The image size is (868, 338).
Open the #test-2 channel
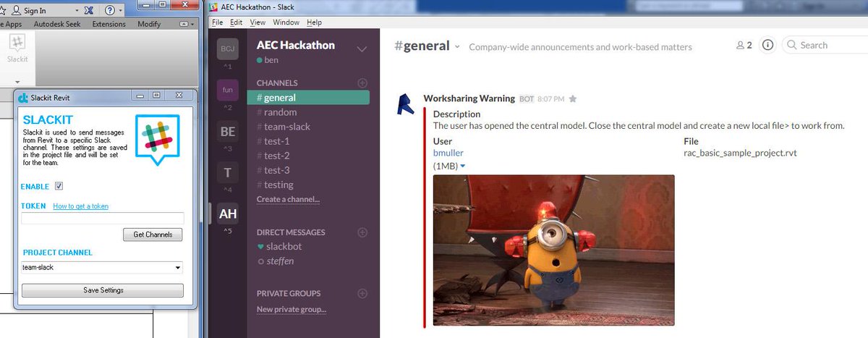click(273, 156)
